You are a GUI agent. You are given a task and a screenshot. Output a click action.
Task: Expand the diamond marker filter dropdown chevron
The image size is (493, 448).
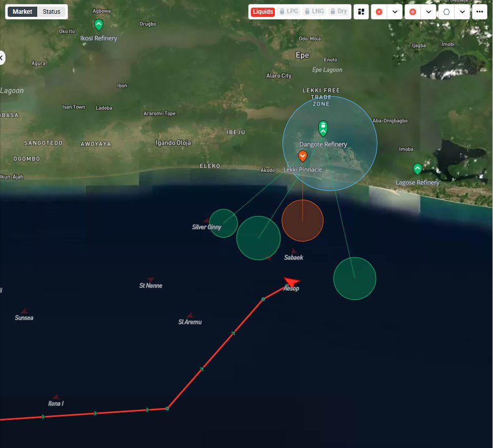tap(429, 12)
